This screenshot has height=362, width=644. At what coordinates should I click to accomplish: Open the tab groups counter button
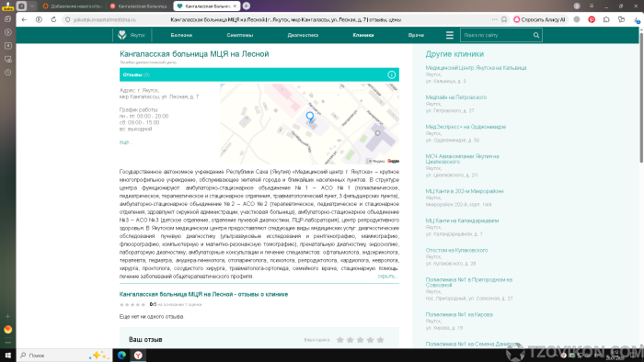(22, 6)
